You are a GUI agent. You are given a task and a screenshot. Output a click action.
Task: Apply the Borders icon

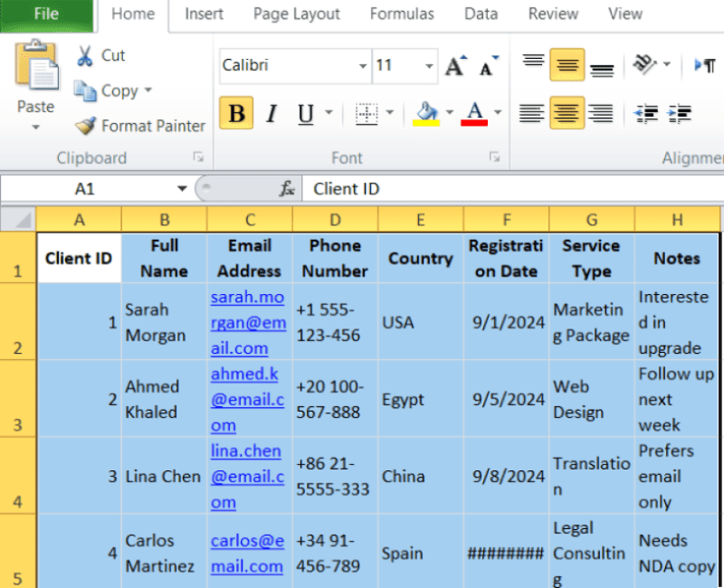[367, 113]
